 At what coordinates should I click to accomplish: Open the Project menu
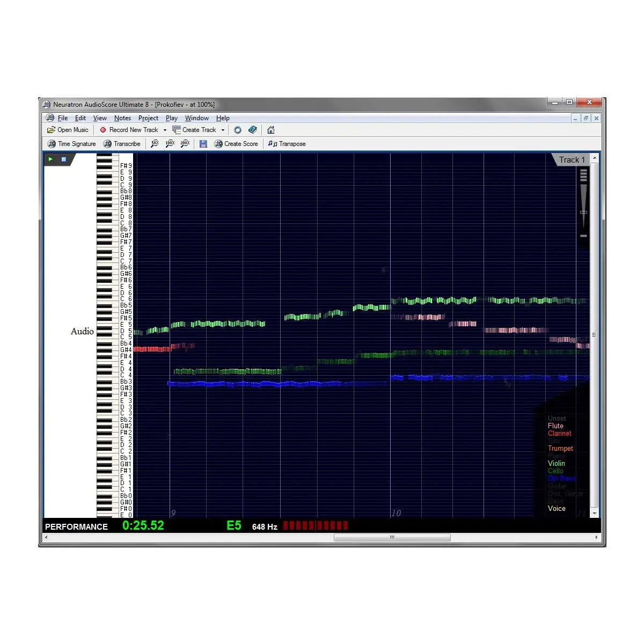148,118
